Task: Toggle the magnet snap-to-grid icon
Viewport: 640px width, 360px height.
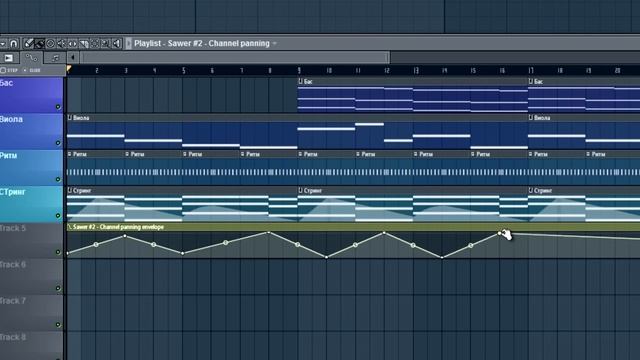Action: coord(14,43)
